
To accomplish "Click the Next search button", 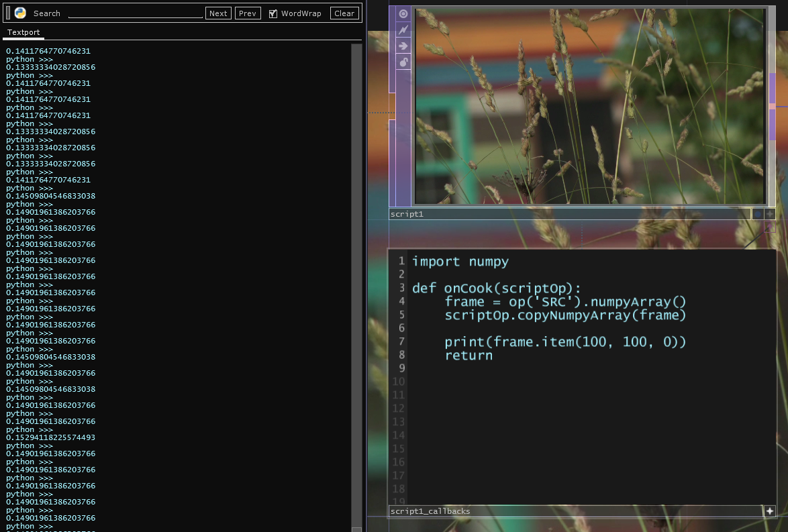I will (x=218, y=13).
